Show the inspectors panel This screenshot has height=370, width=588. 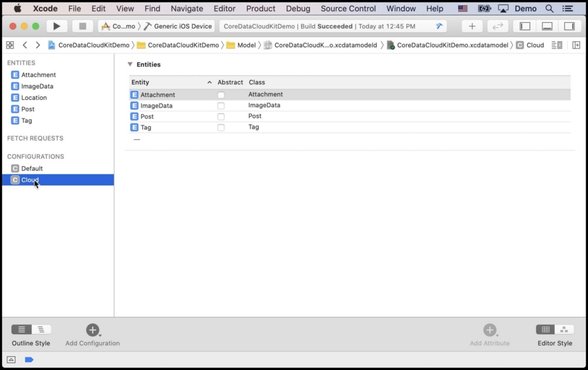(x=569, y=26)
